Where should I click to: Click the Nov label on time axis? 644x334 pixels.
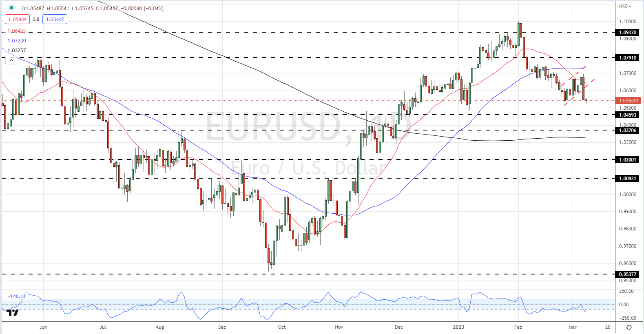(339, 327)
